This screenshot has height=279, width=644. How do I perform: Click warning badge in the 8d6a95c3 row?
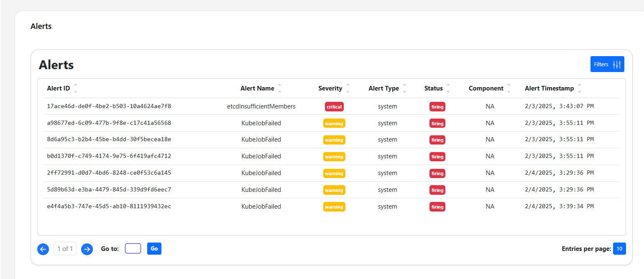334,140
